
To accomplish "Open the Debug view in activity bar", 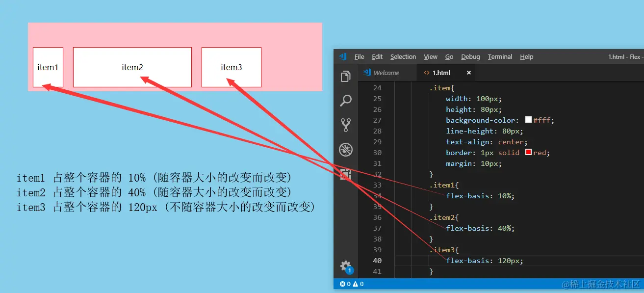I will click(346, 150).
